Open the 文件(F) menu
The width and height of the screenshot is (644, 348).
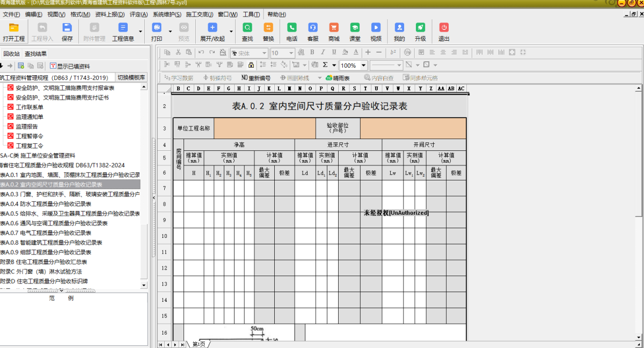coord(12,14)
